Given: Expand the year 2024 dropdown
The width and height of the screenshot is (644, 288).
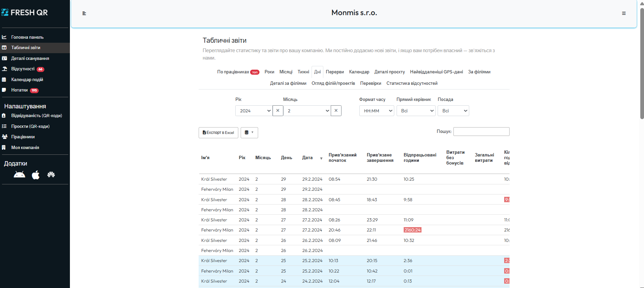Looking at the screenshot, I should [x=253, y=111].
